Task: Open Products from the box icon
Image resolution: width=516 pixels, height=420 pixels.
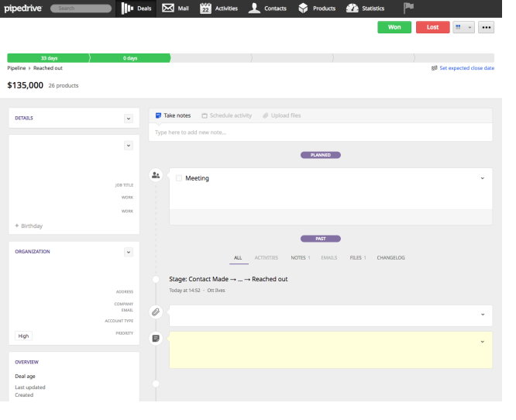Action: [303, 9]
